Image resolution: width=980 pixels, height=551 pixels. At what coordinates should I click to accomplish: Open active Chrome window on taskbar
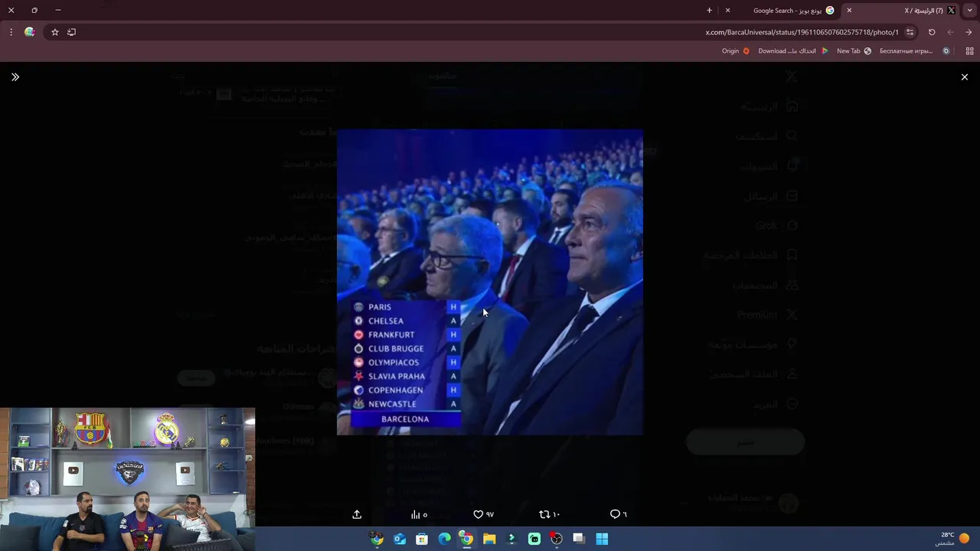click(x=466, y=540)
